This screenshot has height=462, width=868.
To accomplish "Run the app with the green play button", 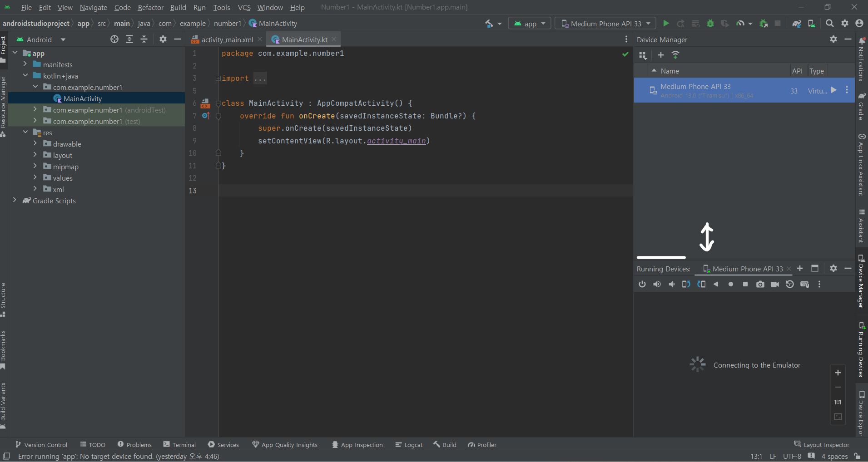I will pyautogui.click(x=666, y=24).
